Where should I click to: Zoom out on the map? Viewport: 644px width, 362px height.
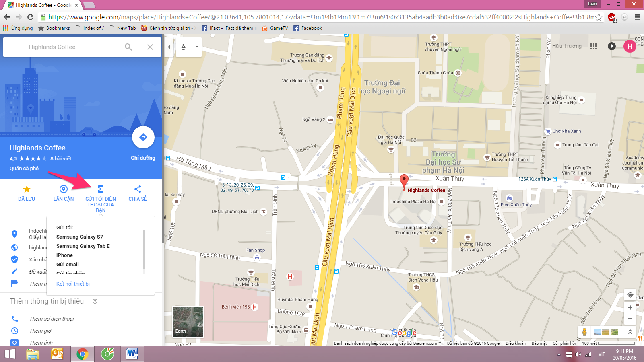pyautogui.click(x=630, y=319)
